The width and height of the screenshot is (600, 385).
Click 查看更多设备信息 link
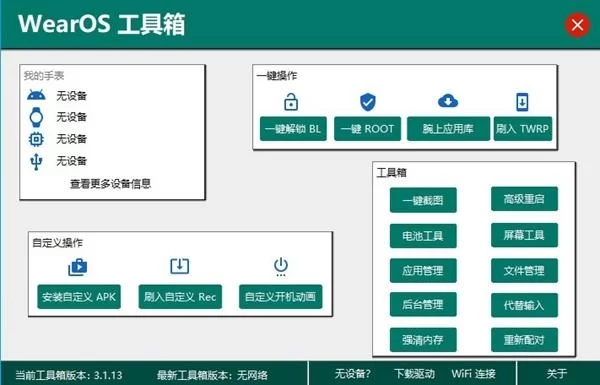[x=111, y=184]
